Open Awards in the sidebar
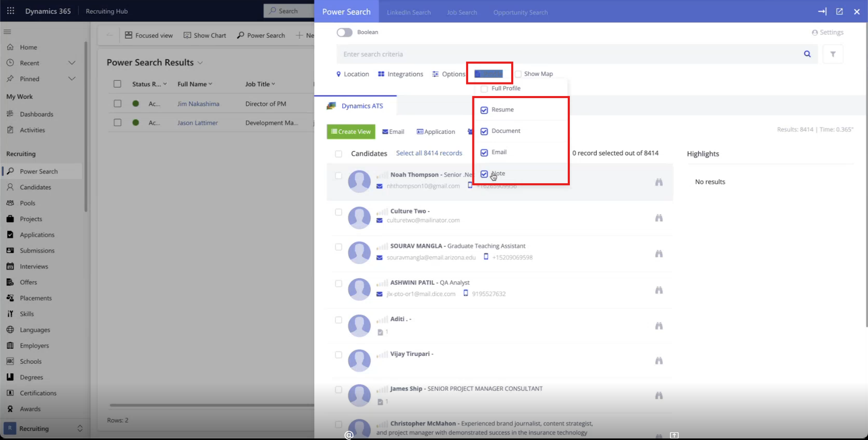 (x=30, y=409)
